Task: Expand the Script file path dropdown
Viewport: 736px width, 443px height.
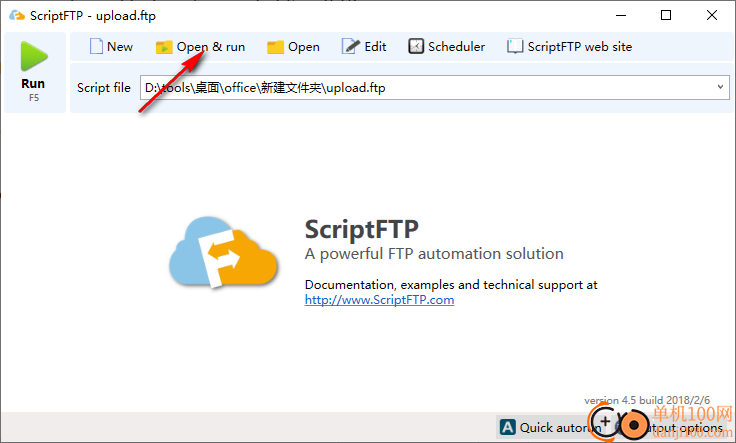Action: pyautogui.click(x=720, y=87)
